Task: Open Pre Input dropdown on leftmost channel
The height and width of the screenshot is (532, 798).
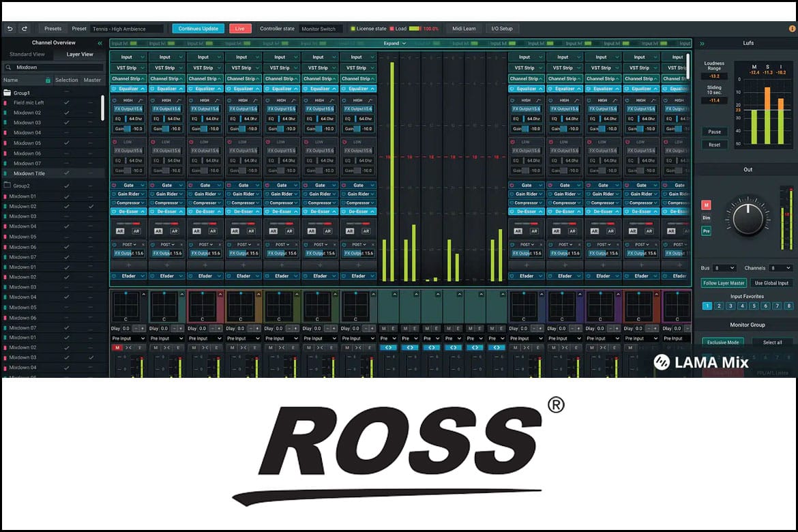Action: click(x=128, y=338)
